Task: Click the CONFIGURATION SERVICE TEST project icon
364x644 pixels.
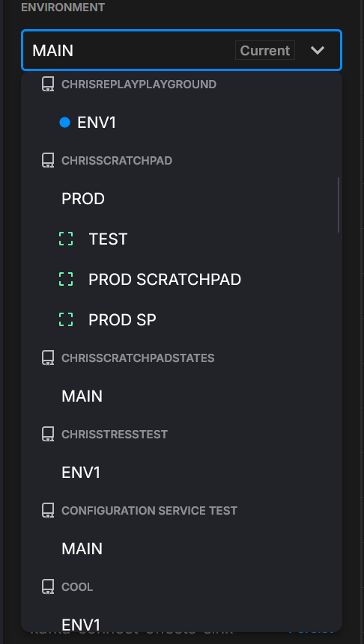Action: 48,511
